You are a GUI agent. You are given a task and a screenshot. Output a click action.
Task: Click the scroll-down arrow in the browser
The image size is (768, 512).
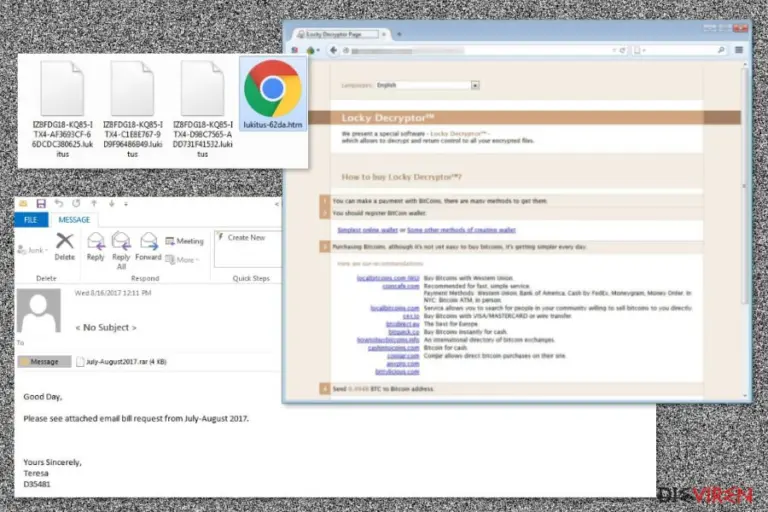[745, 395]
